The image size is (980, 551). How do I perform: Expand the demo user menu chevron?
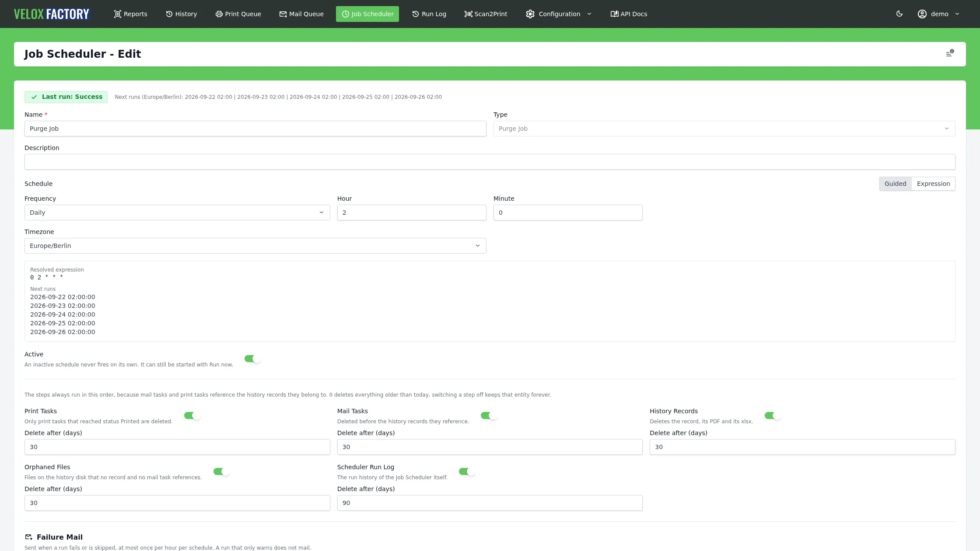click(957, 14)
